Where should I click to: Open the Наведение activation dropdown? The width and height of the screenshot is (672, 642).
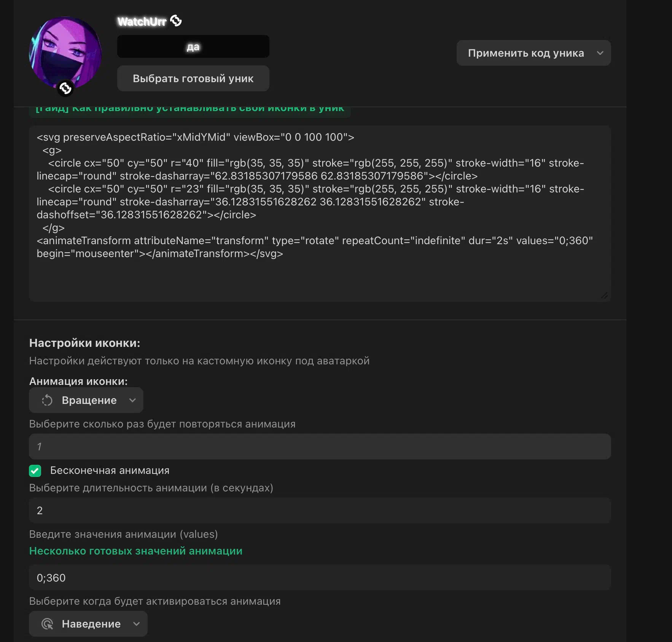pos(88,624)
